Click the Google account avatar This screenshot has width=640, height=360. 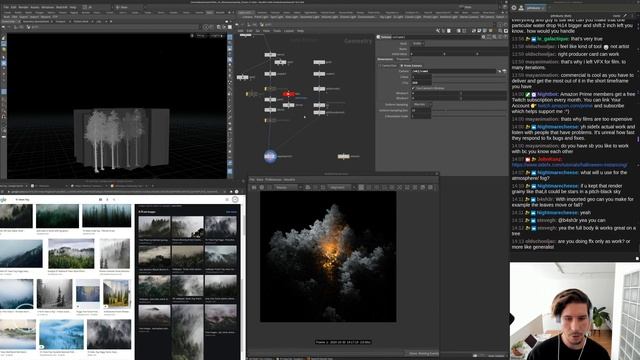236,200
